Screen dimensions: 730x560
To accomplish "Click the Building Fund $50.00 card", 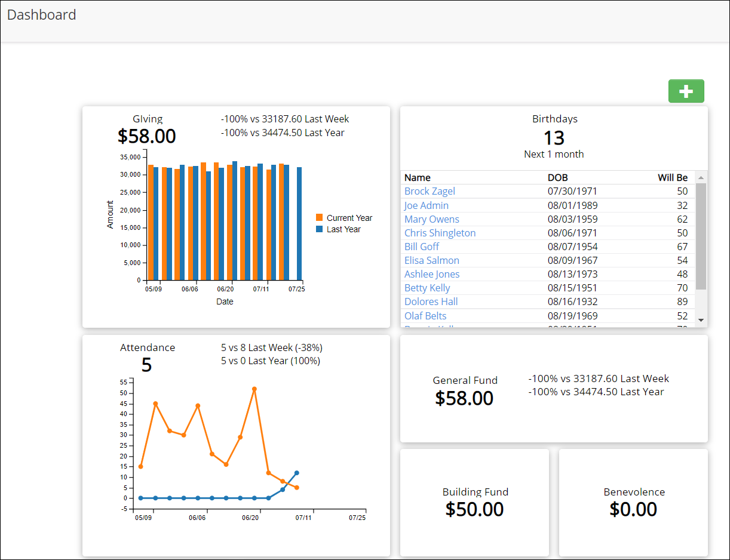I will pyautogui.click(x=474, y=503).
